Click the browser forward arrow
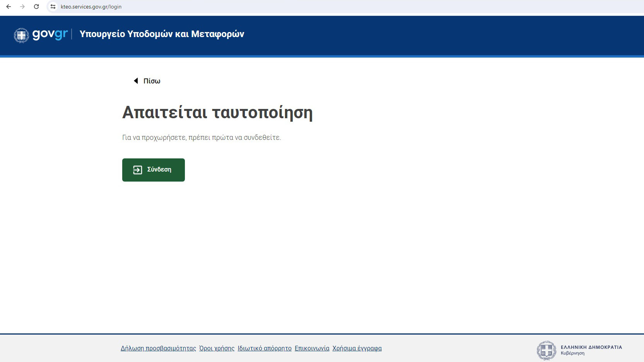 tap(22, 7)
